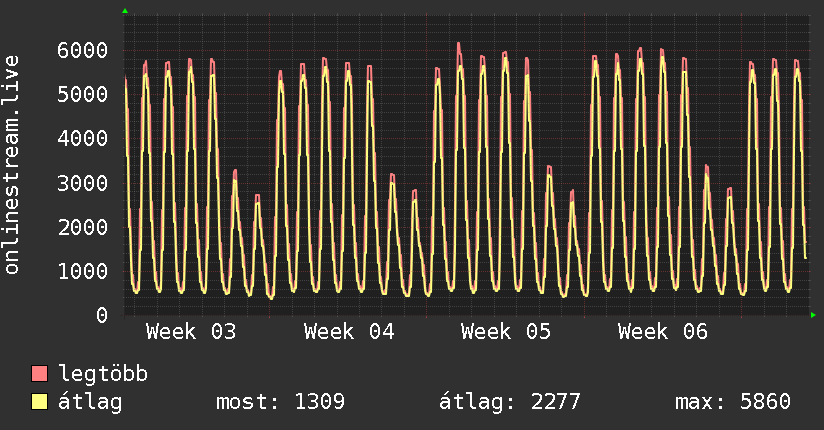Click the 1000 y-axis label
824x430 pixels.
point(82,271)
